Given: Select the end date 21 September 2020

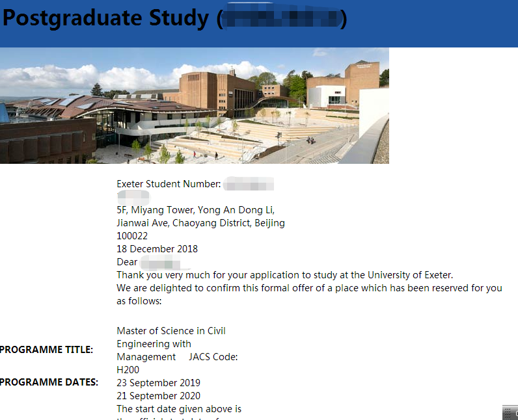Looking at the screenshot, I should [158, 396].
